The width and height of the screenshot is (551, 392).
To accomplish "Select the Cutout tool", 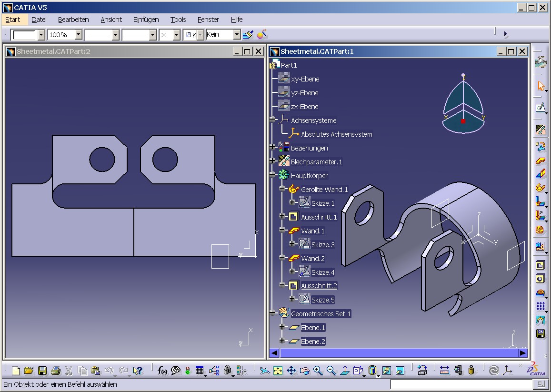I will (x=540, y=265).
